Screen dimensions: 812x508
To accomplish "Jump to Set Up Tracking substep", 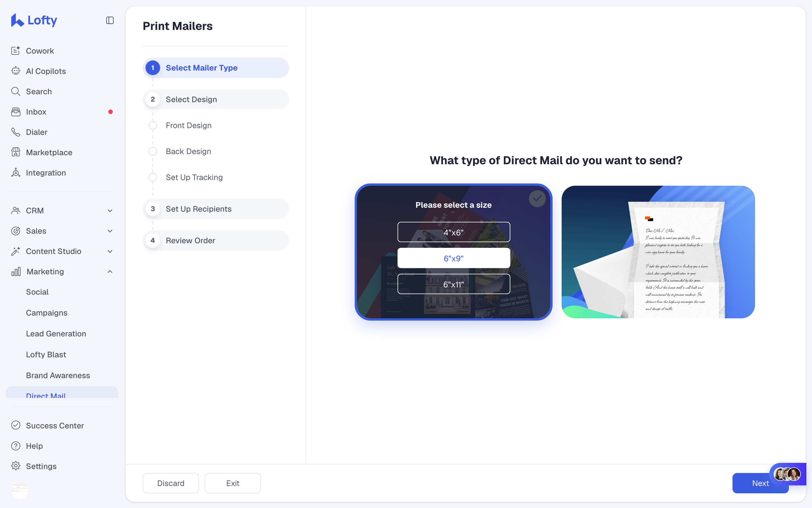I will coord(194,178).
